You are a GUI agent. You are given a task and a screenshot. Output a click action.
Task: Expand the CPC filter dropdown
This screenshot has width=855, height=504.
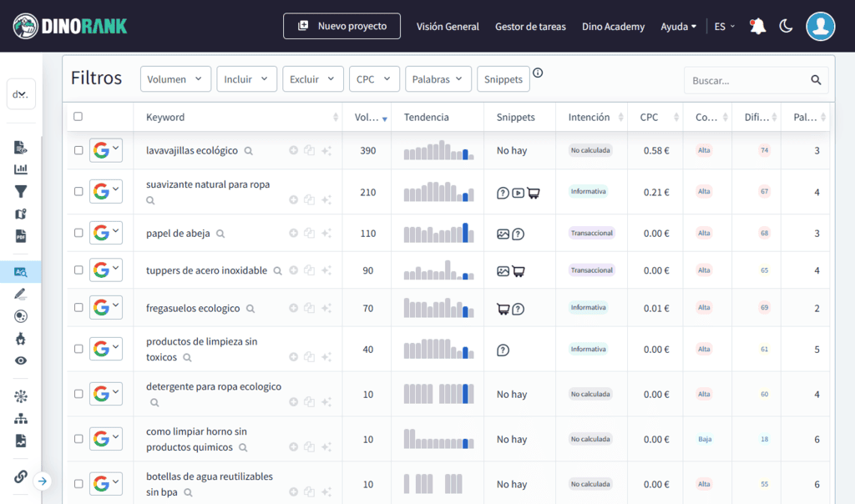tap(374, 79)
